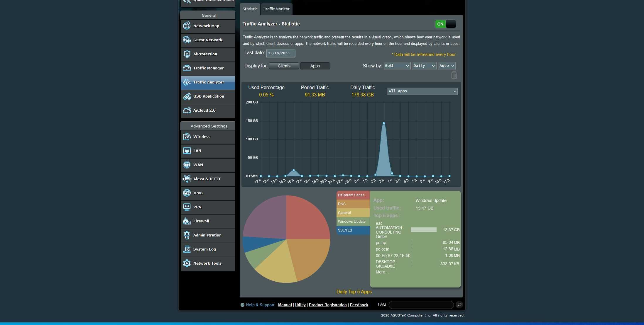The height and width of the screenshot is (325, 644).
Task: Click the eac AUTOMATION-CONSULTING GmbH usage bar
Action: coord(423,230)
